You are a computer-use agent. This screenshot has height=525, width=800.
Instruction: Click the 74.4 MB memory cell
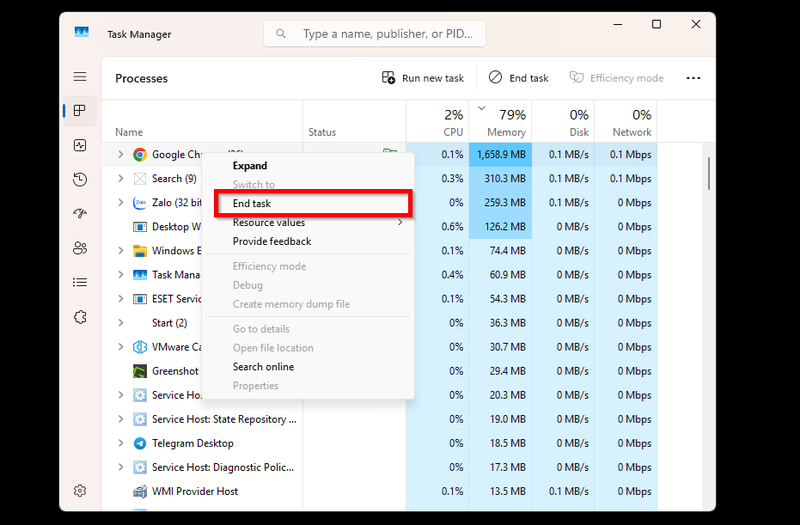pyautogui.click(x=501, y=251)
